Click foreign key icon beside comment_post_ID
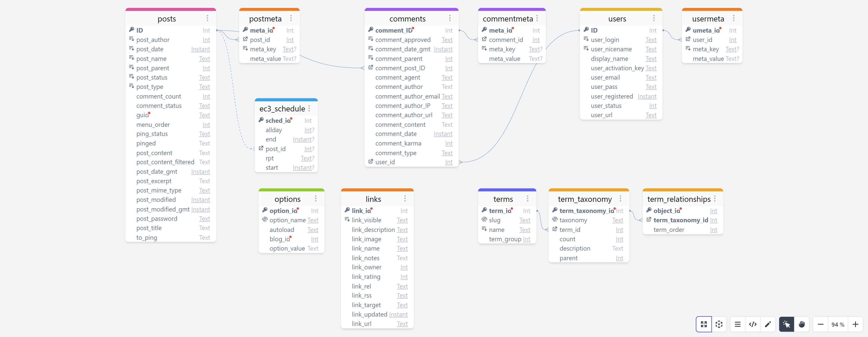 (370, 67)
